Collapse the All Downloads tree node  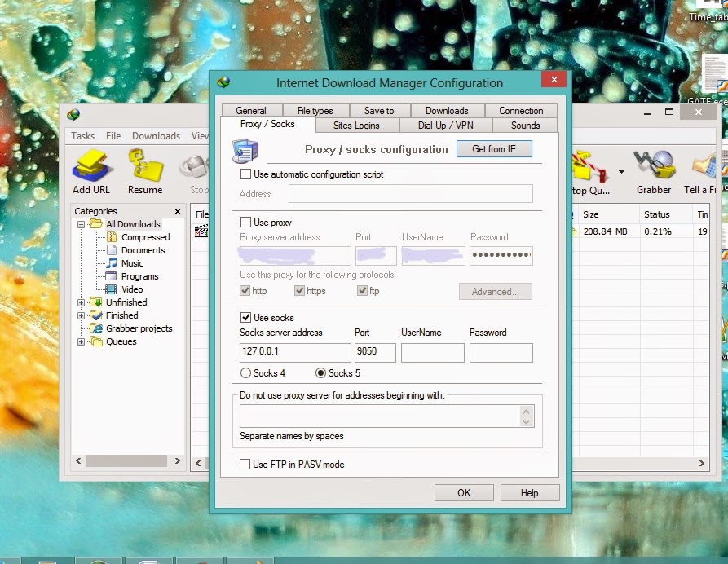(81, 224)
